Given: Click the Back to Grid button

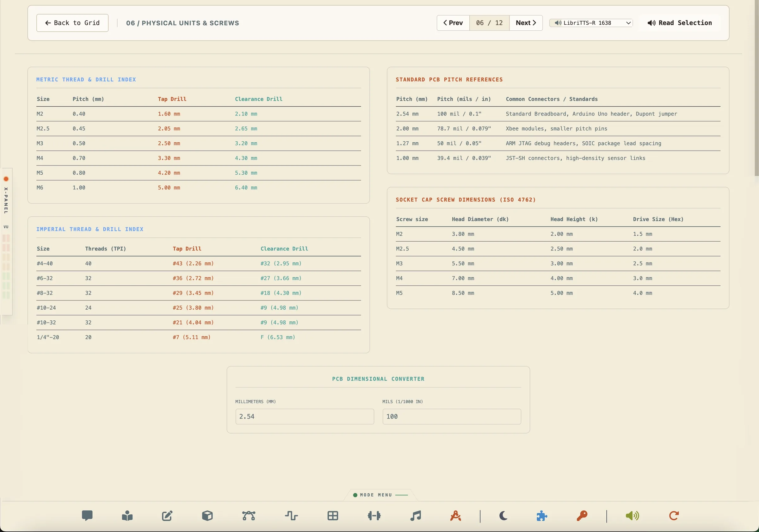Looking at the screenshot, I should pyautogui.click(x=72, y=23).
